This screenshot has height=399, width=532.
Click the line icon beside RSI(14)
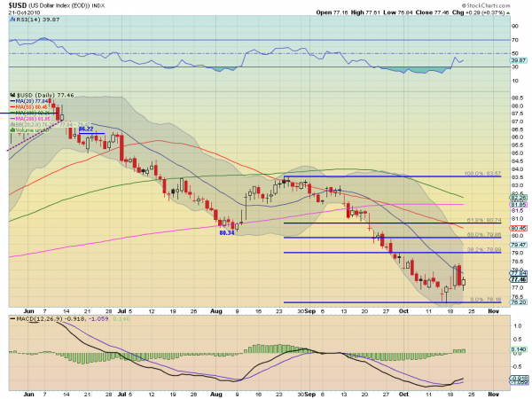pyautogui.click(x=12, y=20)
